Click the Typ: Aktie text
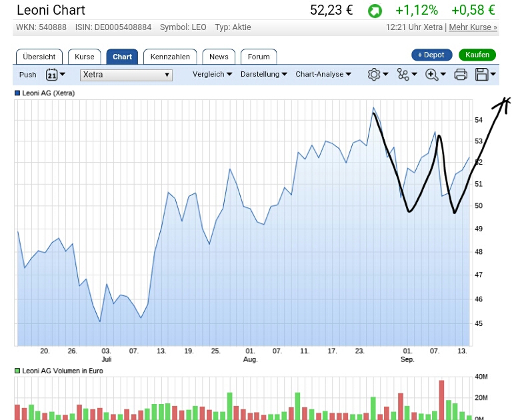512x420 pixels. (x=233, y=27)
